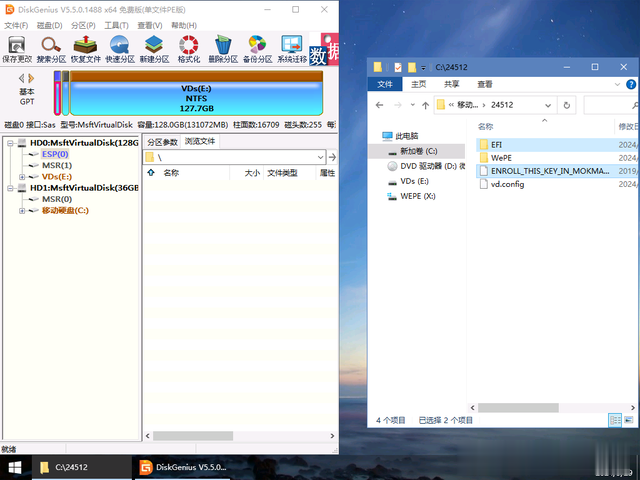The width and height of the screenshot is (640, 480).
Task: Open Explorer address bar history dropdown
Action: tap(548, 105)
